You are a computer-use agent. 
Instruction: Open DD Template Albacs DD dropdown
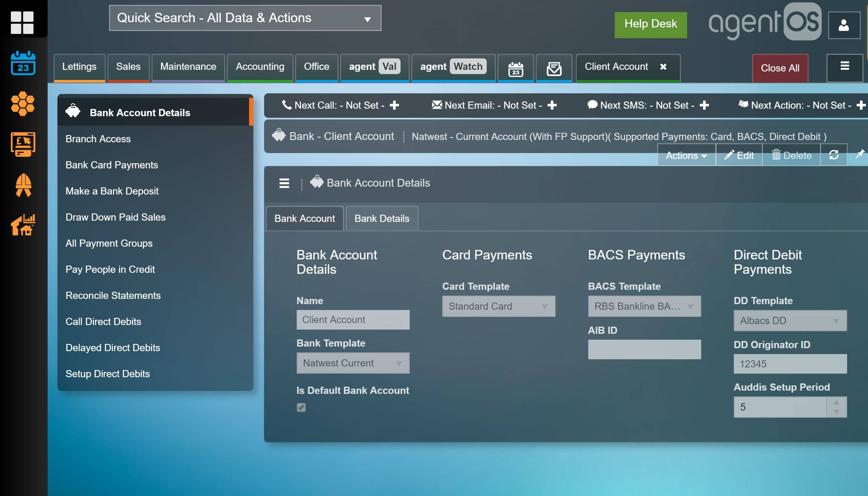[790, 320]
